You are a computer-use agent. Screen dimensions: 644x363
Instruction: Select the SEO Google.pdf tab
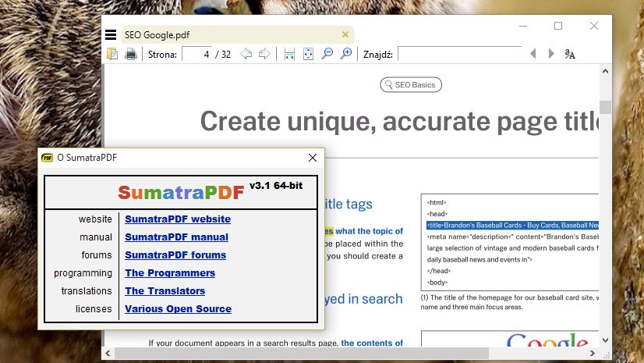coord(237,35)
